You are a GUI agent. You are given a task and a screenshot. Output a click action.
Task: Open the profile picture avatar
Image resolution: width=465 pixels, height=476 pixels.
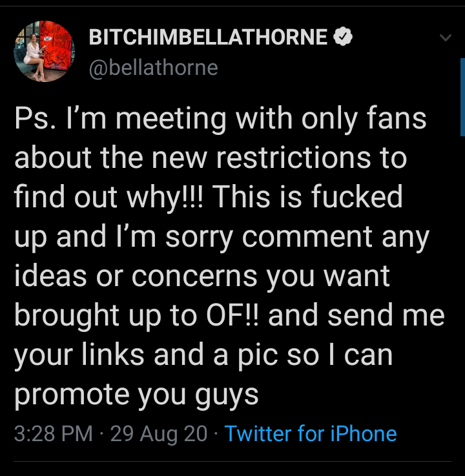pyautogui.click(x=45, y=51)
